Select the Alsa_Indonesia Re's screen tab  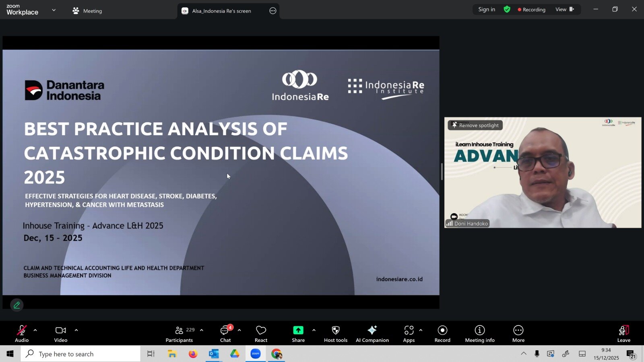(x=221, y=11)
